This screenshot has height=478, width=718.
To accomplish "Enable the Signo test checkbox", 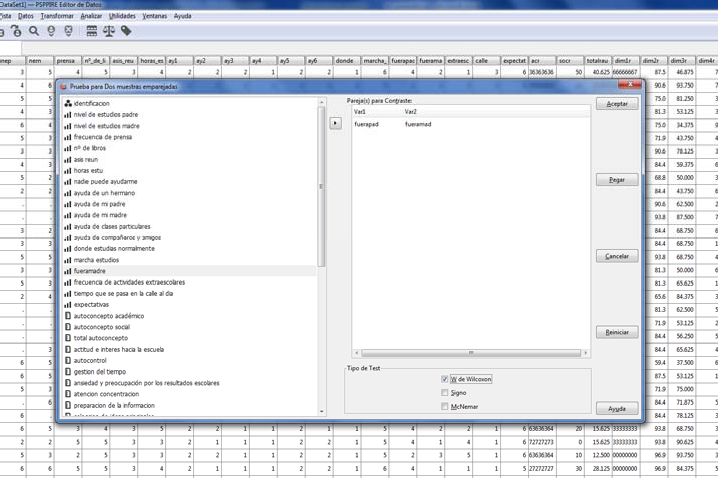I will (x=445, y=393).
